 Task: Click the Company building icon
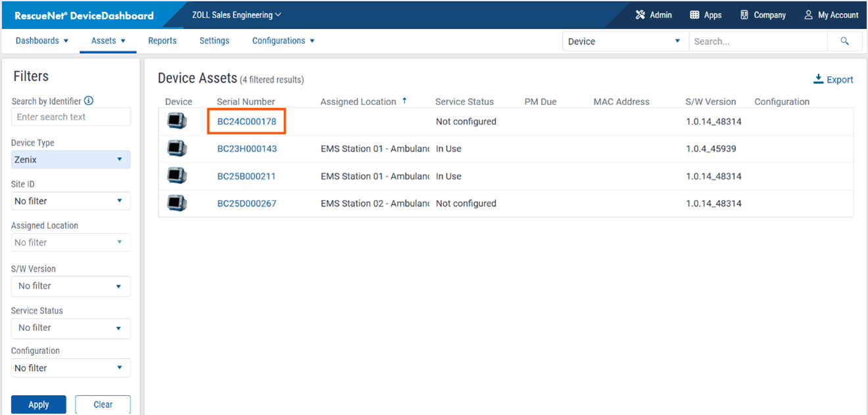pos(744,14)
